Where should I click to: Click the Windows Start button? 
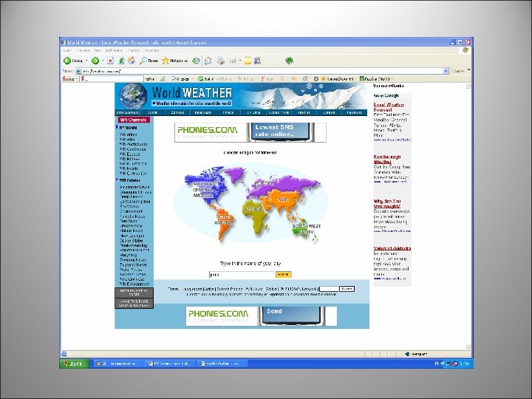[x=75, y=364]
